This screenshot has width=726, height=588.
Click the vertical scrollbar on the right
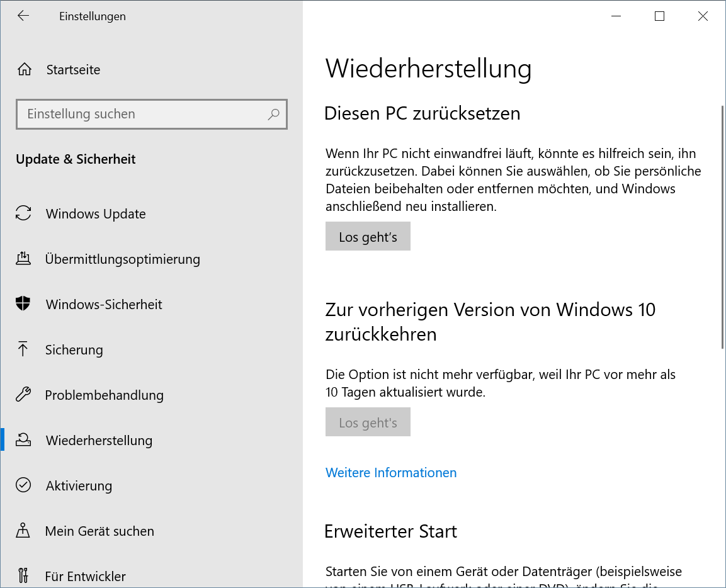coord(722,227)
